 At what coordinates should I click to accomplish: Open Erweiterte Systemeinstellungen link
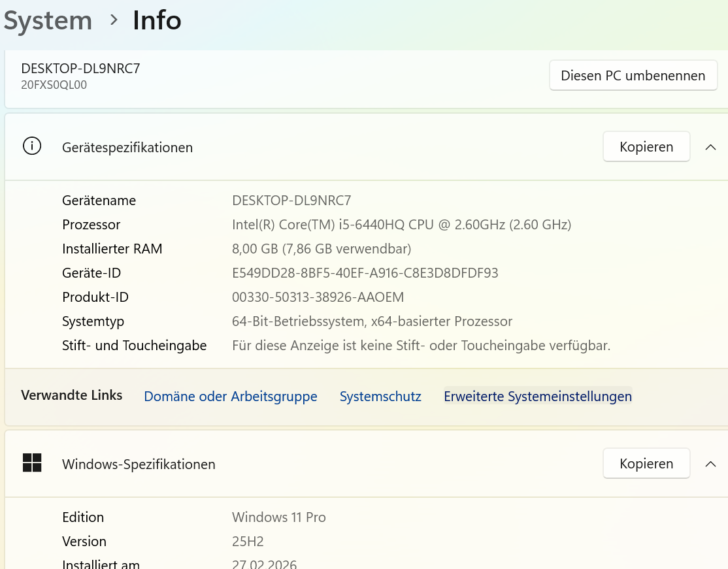point(538,397)
